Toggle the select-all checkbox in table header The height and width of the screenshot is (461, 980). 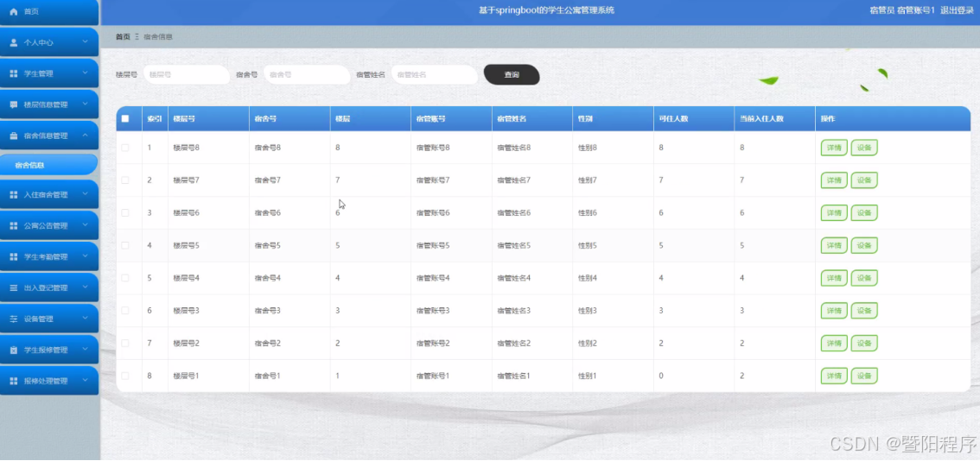125,118
